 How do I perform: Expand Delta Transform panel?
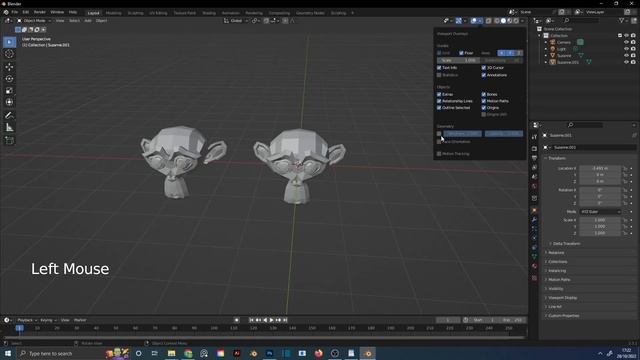[x=566, y=244]
